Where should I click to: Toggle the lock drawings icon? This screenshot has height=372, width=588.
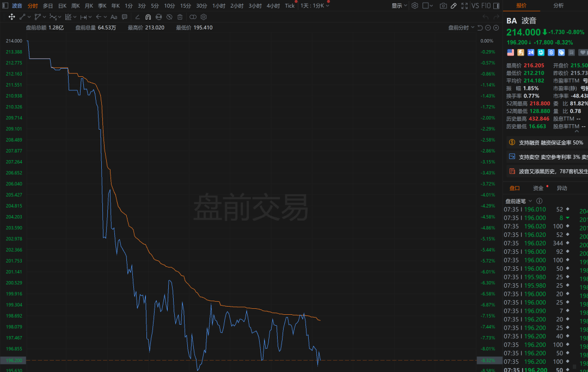coord(158,17)
